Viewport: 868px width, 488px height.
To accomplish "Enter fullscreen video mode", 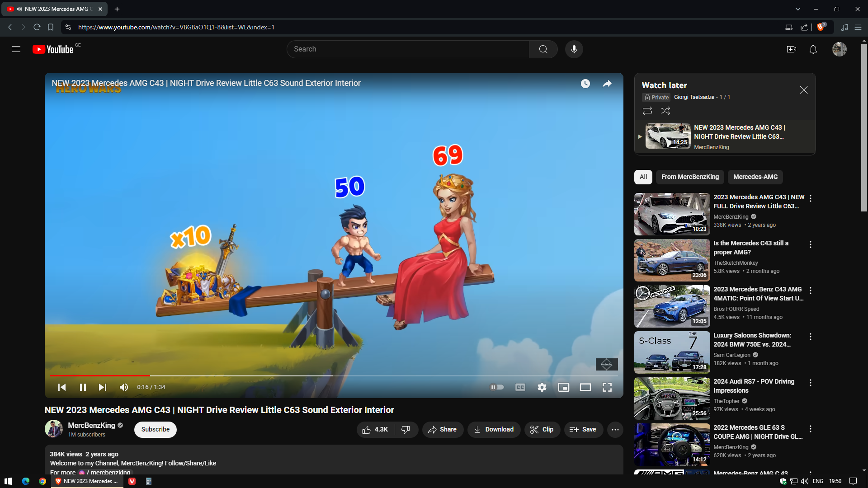I will click(607, 387).
